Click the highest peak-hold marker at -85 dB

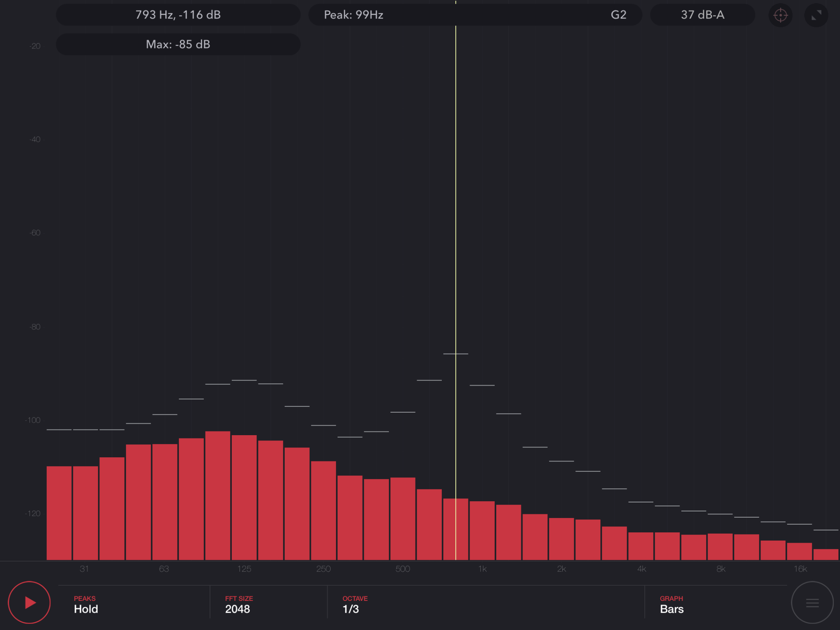[456, 354]
